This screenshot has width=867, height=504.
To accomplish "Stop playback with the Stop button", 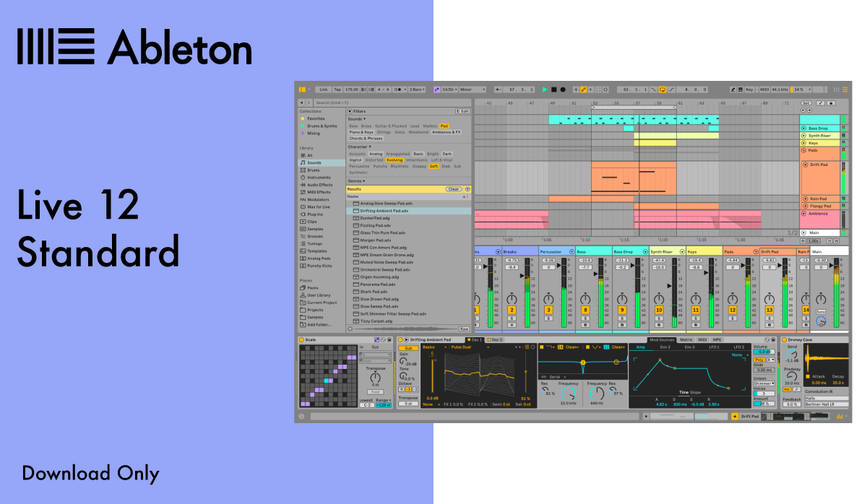I will [554, 90].
